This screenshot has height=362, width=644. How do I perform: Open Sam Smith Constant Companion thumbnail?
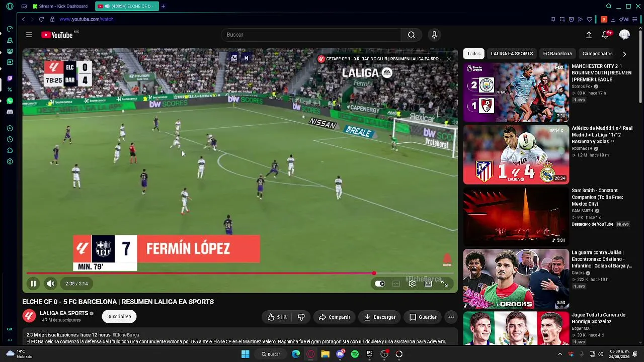[x=516, y=216]
